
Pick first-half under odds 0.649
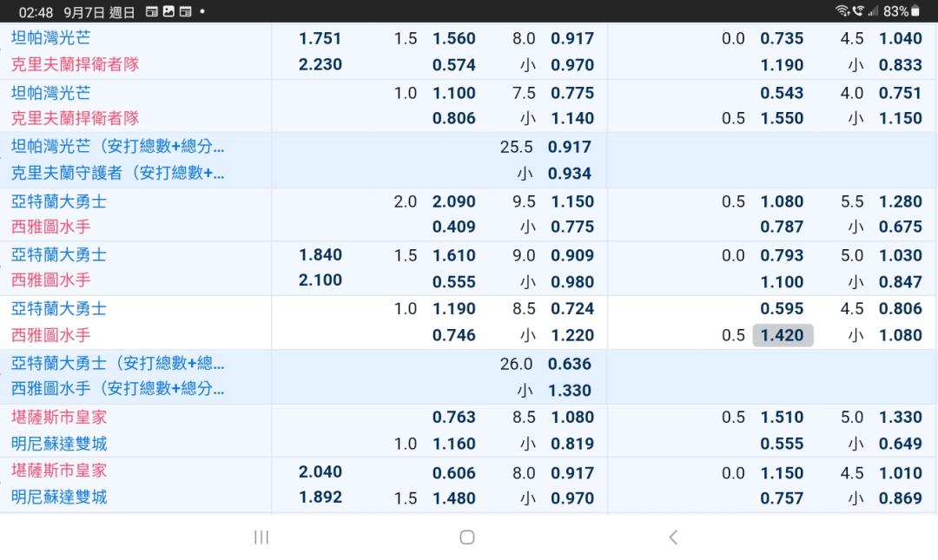click(901, 444)
